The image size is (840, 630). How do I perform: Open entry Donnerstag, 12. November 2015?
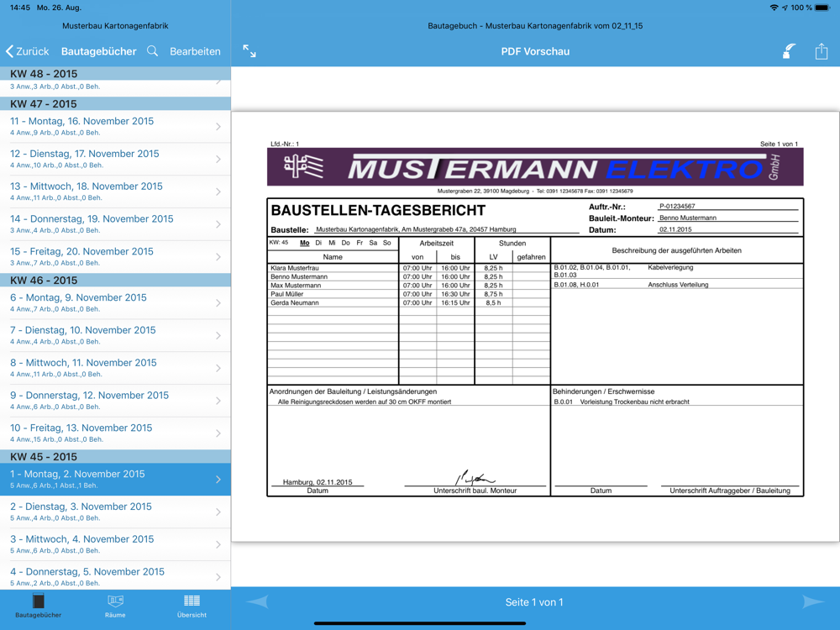tap(115, 401)
